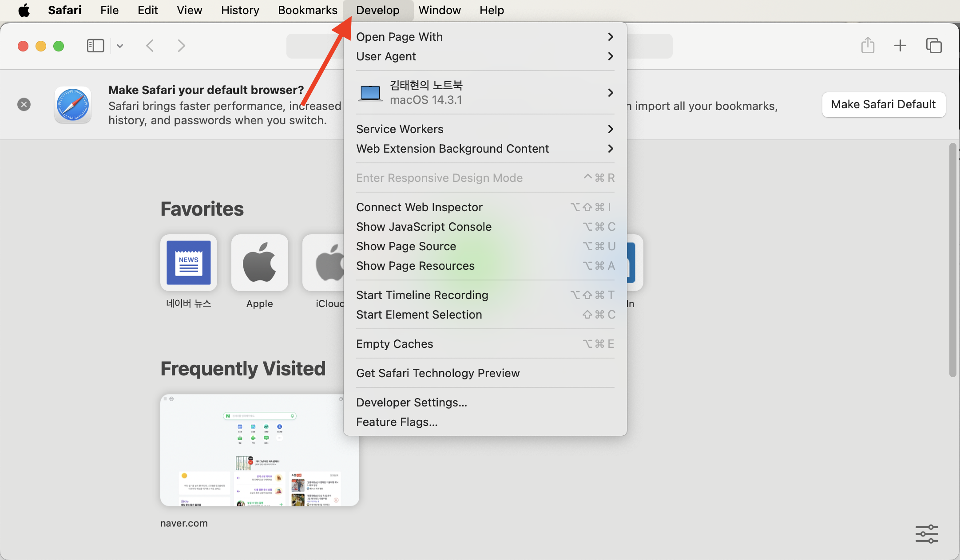Open the Window menu
Viewport: 960px width, 560px height.
coord(440,10)
